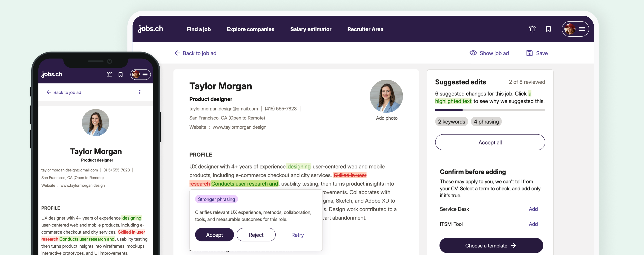The height and width of the screenshot is (255, 644).
Task: Click desktop email taylor.morgan.design@gmail.com
Action: (224, 109)
